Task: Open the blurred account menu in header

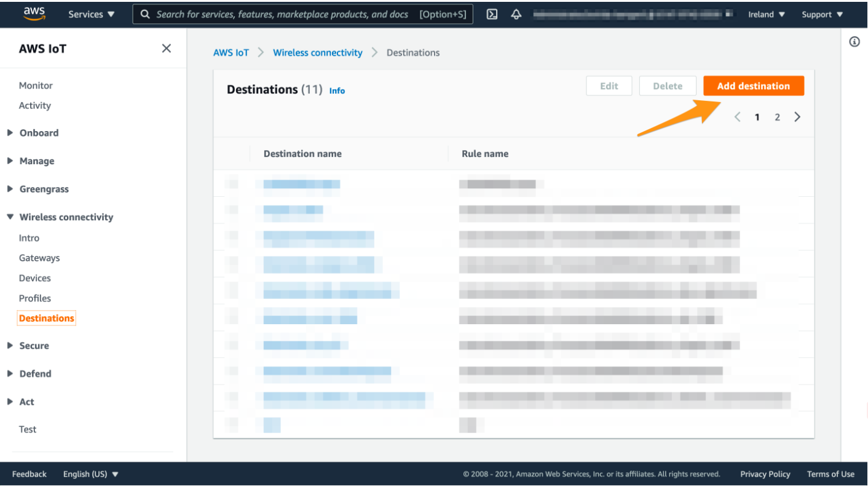Action: [633, 14]
